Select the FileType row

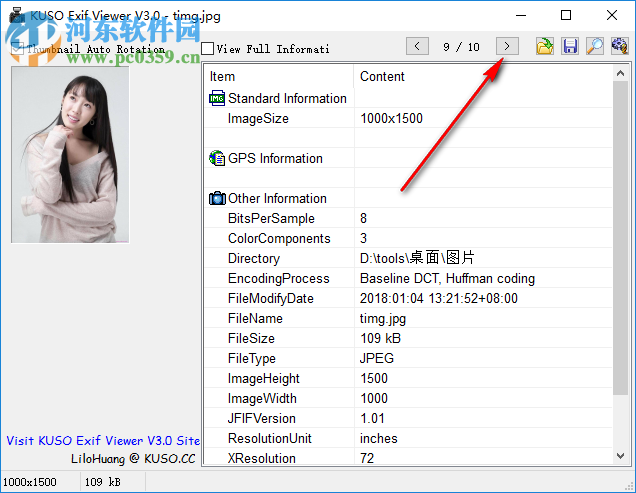tap(408, 358)
